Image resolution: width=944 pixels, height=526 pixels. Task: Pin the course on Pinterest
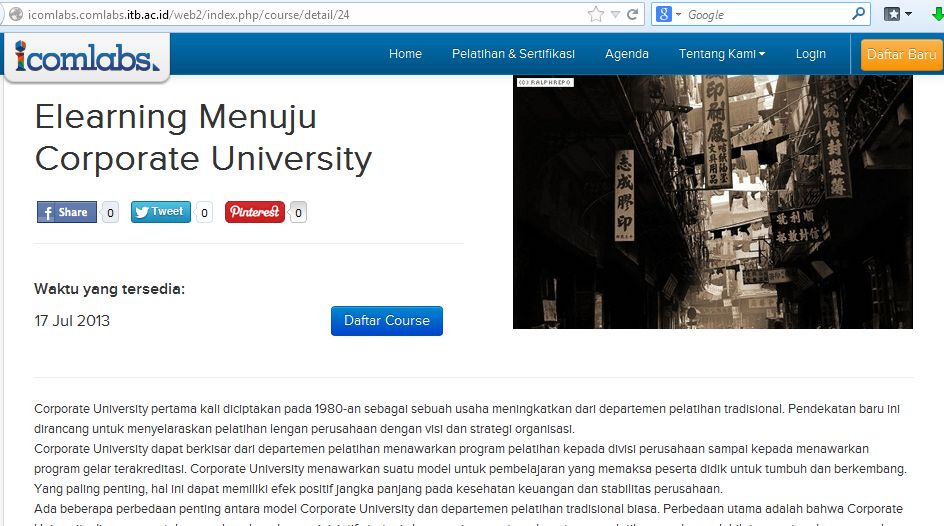point(254,212)
